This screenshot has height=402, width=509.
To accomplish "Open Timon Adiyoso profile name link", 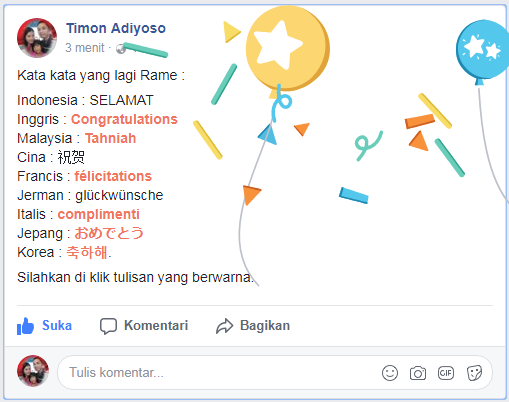I will (x=116, y=28).
